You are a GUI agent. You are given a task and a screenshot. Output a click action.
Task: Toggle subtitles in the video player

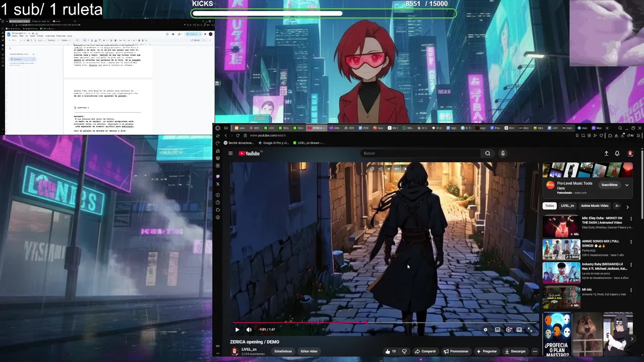(x=498, y=330)
